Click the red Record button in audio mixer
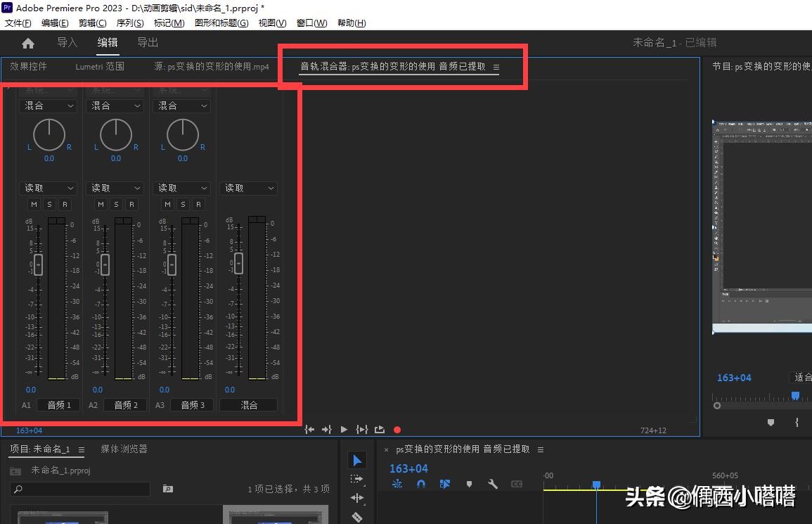The width and height of the screenshot is (812, 524). click(397, 429)
